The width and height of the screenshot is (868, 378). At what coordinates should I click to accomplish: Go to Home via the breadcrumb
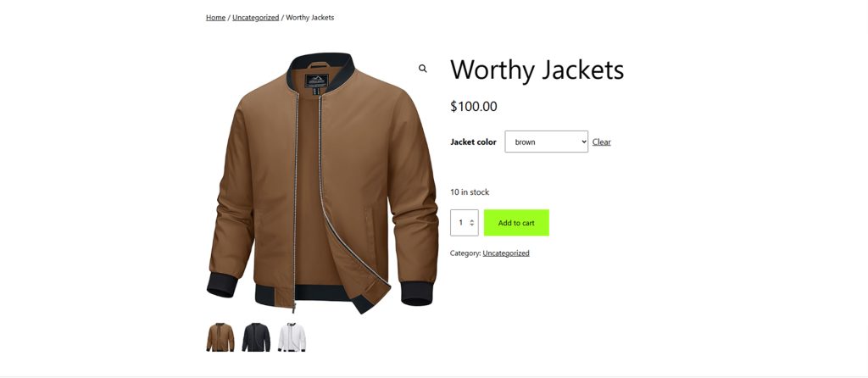216,18
